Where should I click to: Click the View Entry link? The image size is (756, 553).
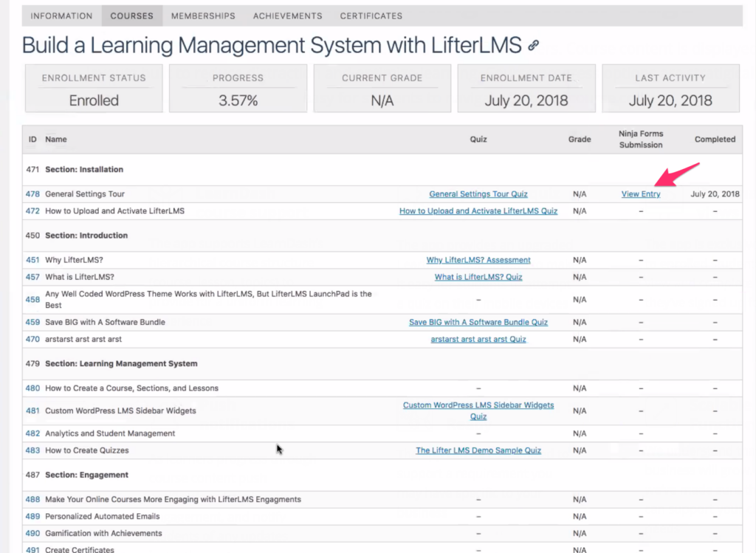641,194
